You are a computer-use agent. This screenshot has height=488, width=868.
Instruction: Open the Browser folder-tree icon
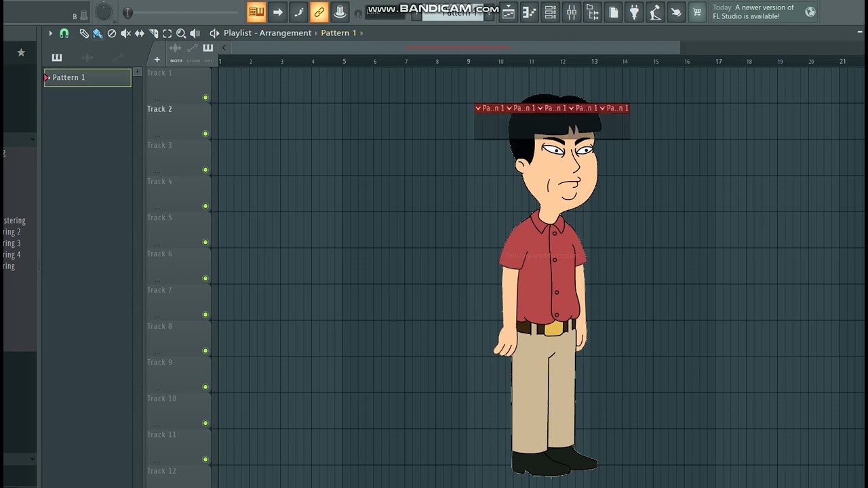(x=593, y=12)
